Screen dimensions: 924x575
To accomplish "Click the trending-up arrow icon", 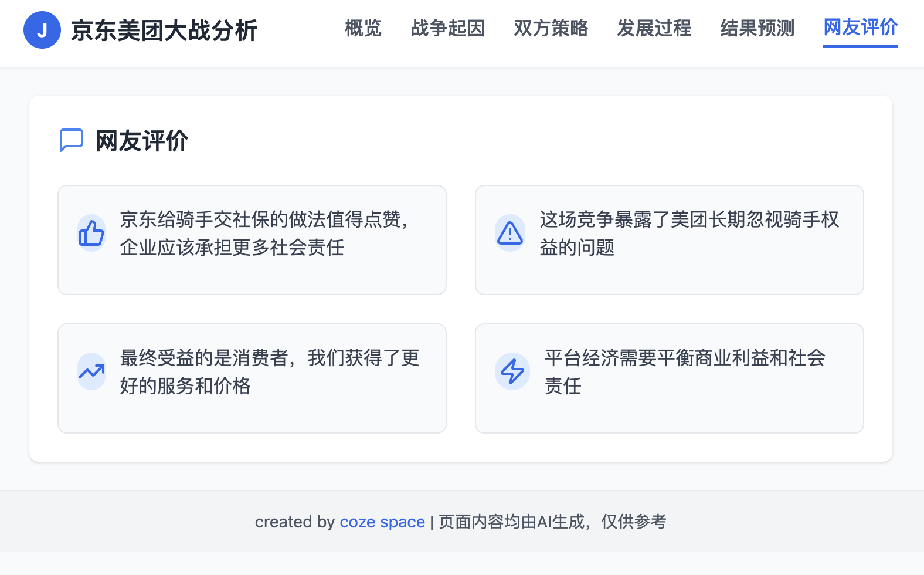I will pyautogui.click(x=91, y=371).
